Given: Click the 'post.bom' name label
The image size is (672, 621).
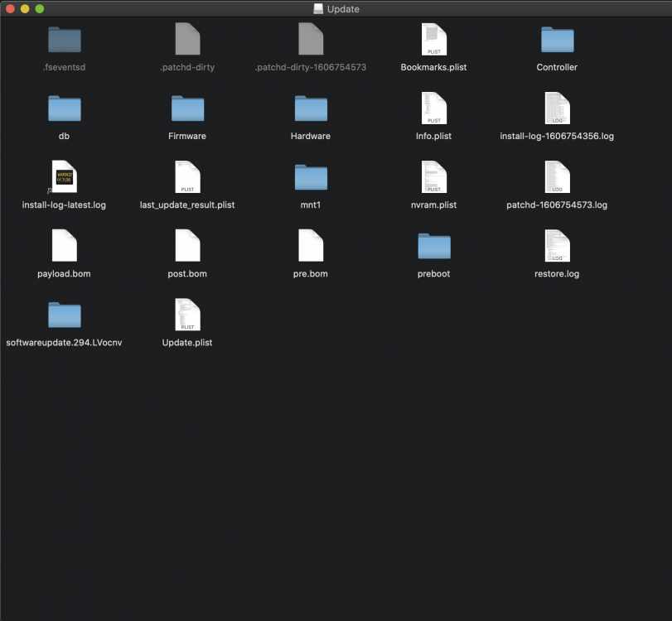Looking at the screenshot, I should pos(187,274).
